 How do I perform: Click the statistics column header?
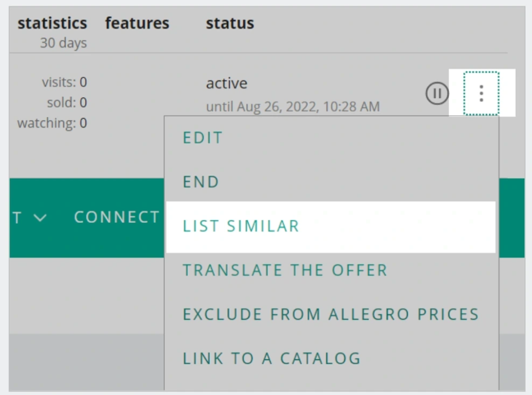(x=52, y=23)
